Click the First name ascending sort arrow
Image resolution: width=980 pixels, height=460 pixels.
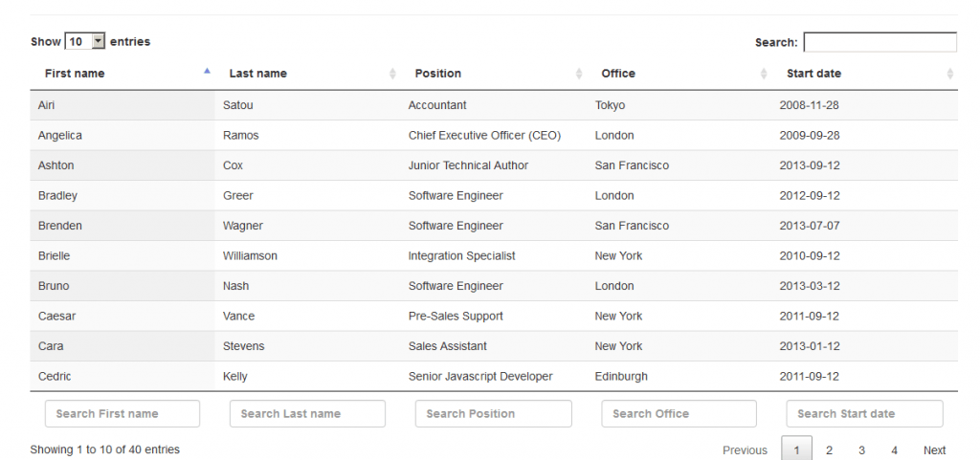click(x=207, y=72)
